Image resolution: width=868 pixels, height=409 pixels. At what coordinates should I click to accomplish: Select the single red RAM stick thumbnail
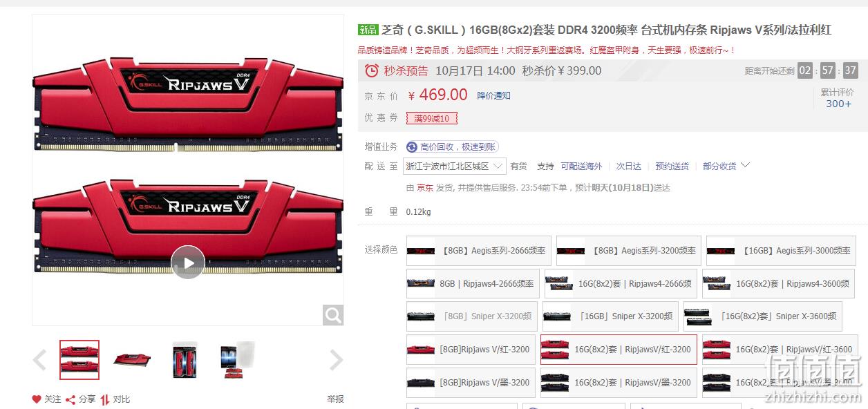132,360
